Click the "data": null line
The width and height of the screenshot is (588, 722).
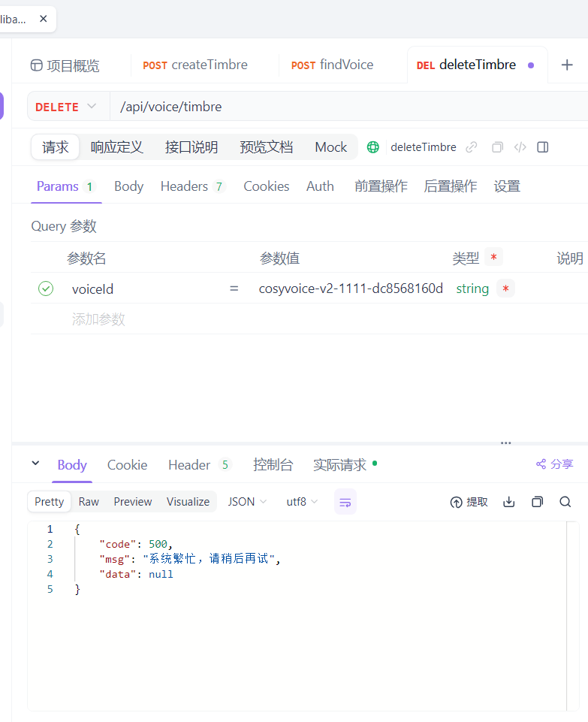(x=136, y=574)
